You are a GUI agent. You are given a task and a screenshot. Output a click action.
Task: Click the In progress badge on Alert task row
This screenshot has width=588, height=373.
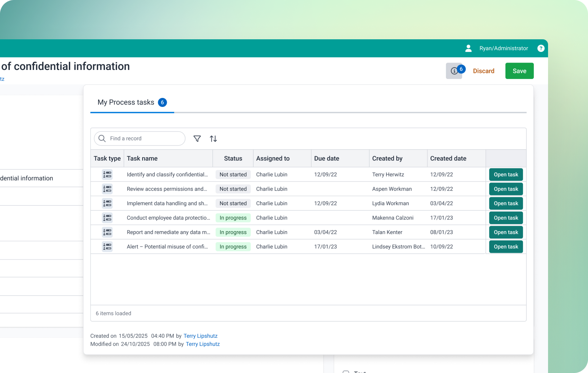tap(233, 246)
